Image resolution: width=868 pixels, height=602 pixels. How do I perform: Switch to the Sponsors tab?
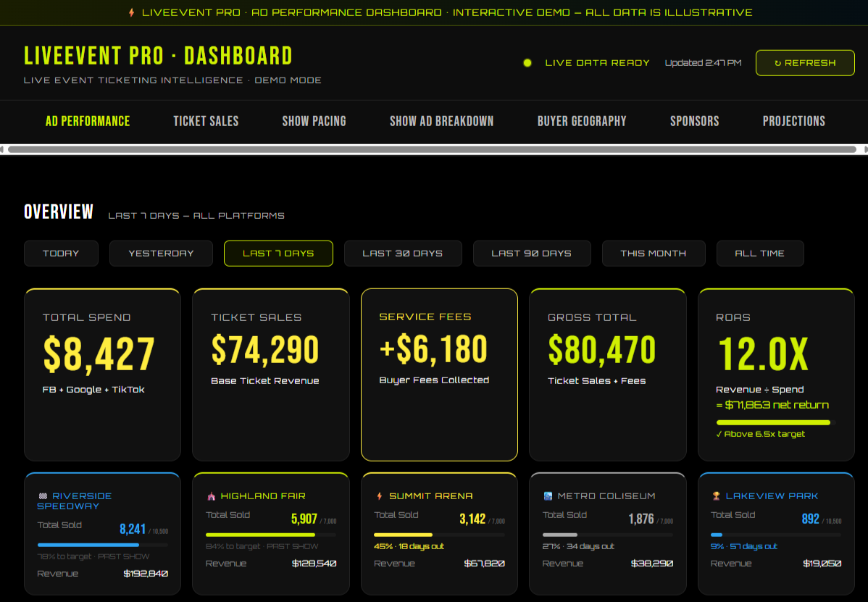(694, 121)
